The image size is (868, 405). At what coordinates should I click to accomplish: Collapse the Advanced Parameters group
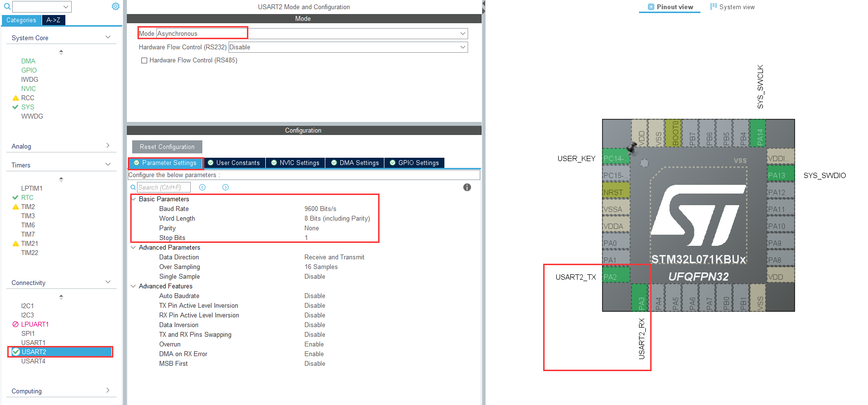click(134, 247)
